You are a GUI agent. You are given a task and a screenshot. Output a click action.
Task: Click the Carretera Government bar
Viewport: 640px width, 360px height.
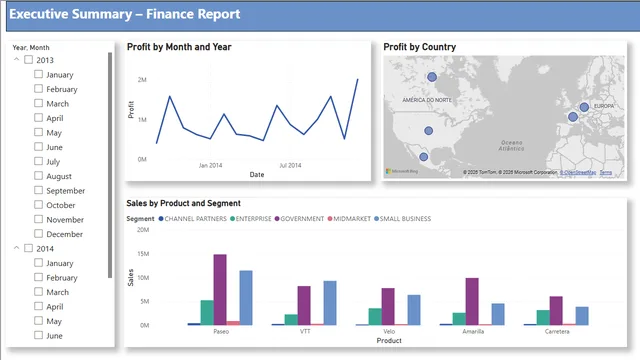(x=556, y=311)
